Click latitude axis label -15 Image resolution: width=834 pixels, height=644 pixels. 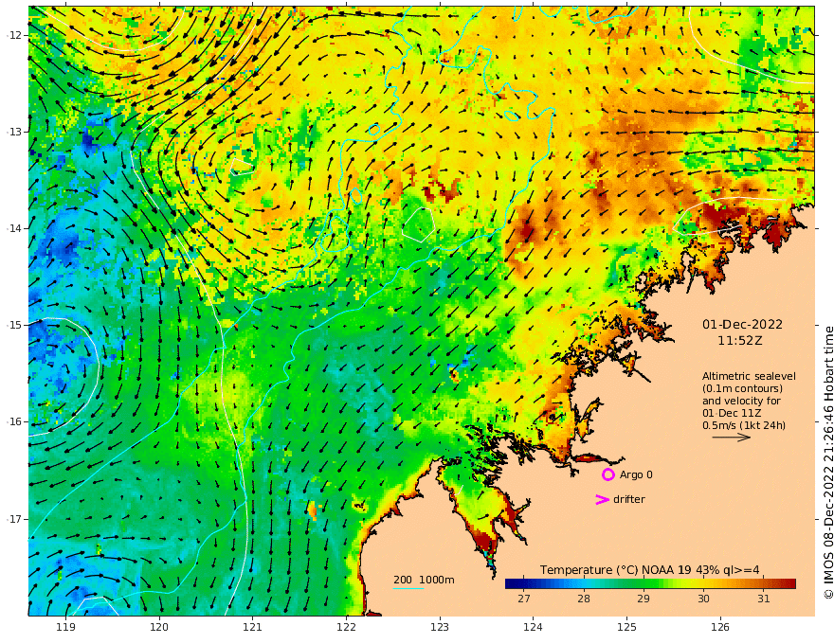click(x=14, y=325)
